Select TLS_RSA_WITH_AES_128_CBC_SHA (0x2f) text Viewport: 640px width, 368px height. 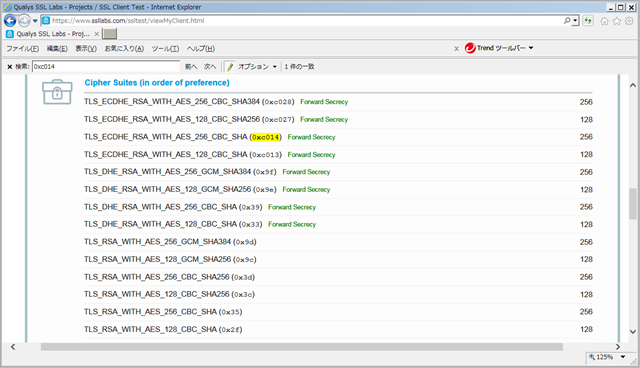click(163, 329)
